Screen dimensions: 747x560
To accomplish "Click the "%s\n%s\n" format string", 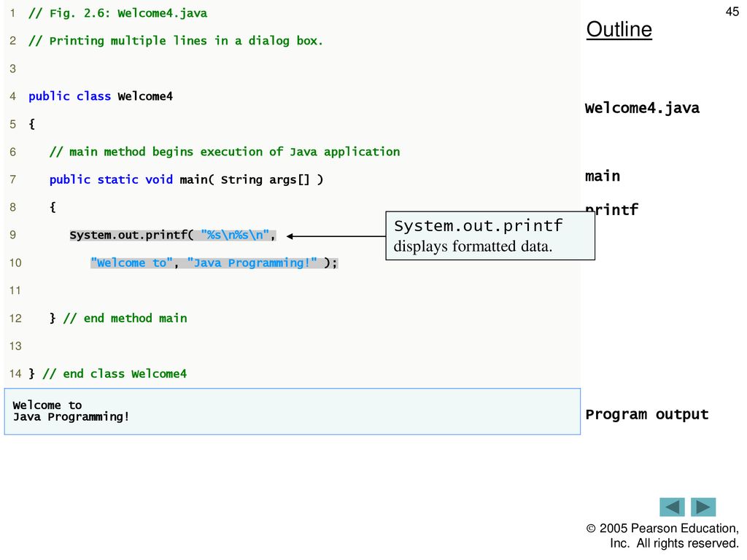I will (x=235, y=236).
